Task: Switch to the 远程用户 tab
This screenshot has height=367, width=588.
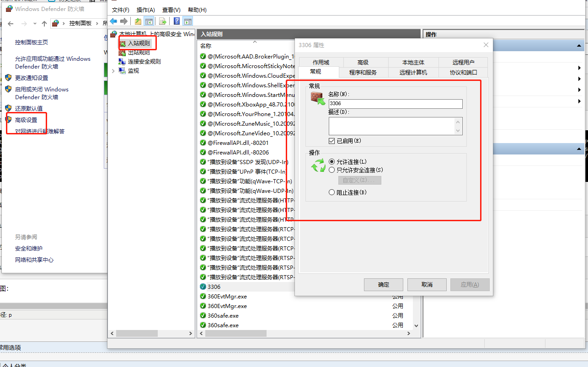Action: pyautogui.click(x=463, y=63)
